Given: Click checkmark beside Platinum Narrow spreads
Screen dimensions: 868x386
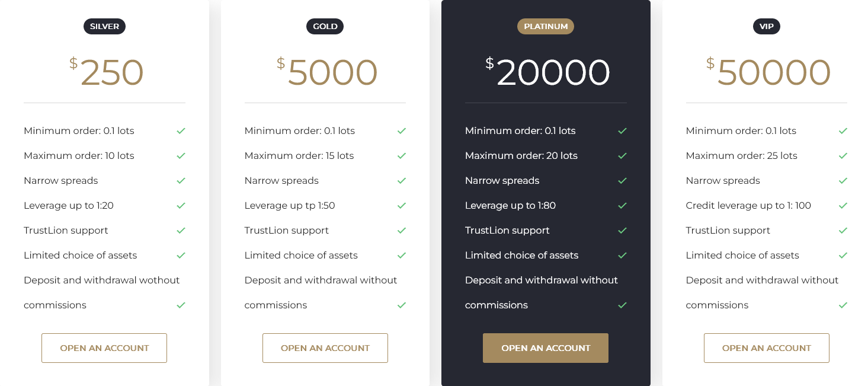Looking at the screenshot, I should click(x=622, y=180).
